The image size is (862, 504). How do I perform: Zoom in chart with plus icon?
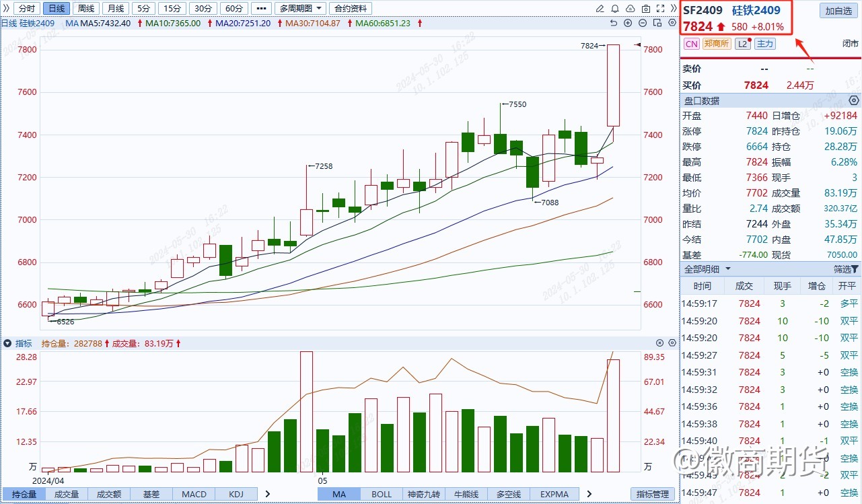click(628, 23)
